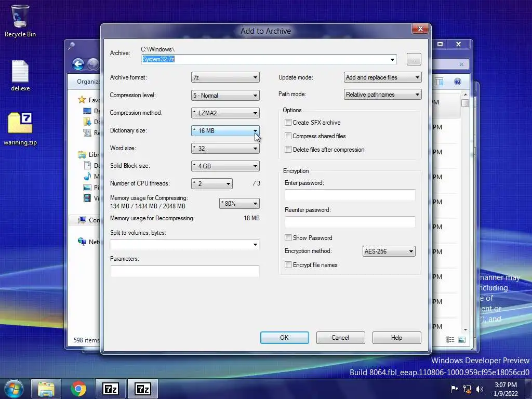Select the del.exe desktop file icon

[20, 75]
